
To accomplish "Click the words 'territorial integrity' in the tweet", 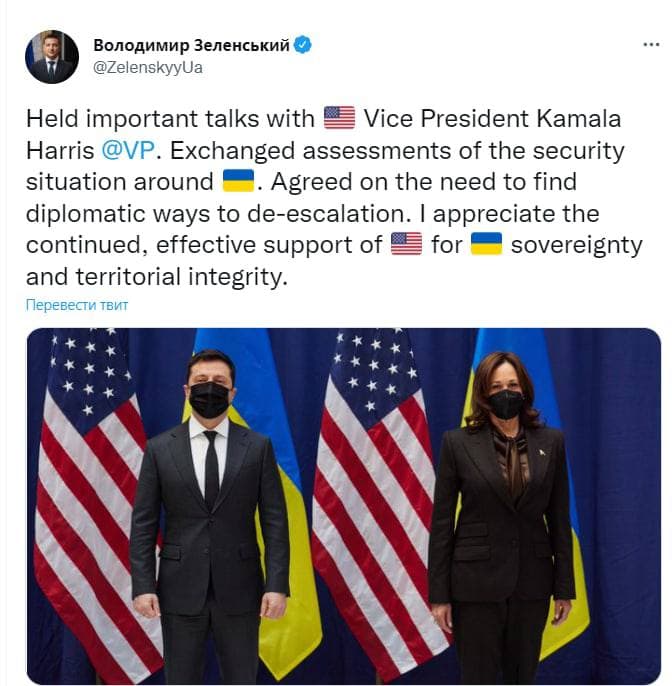I will click(x=180, y=276).
